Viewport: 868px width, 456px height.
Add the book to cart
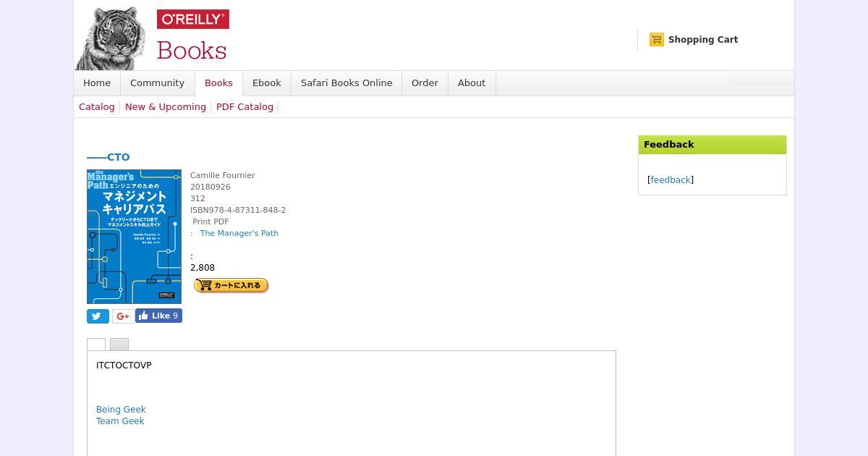coord(231,286)
